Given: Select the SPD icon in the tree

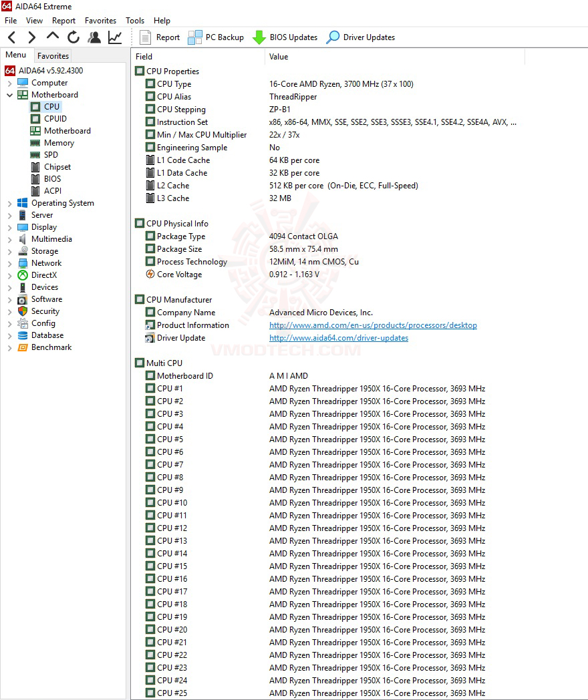Looking at the screenshot, I should (35, 155).
